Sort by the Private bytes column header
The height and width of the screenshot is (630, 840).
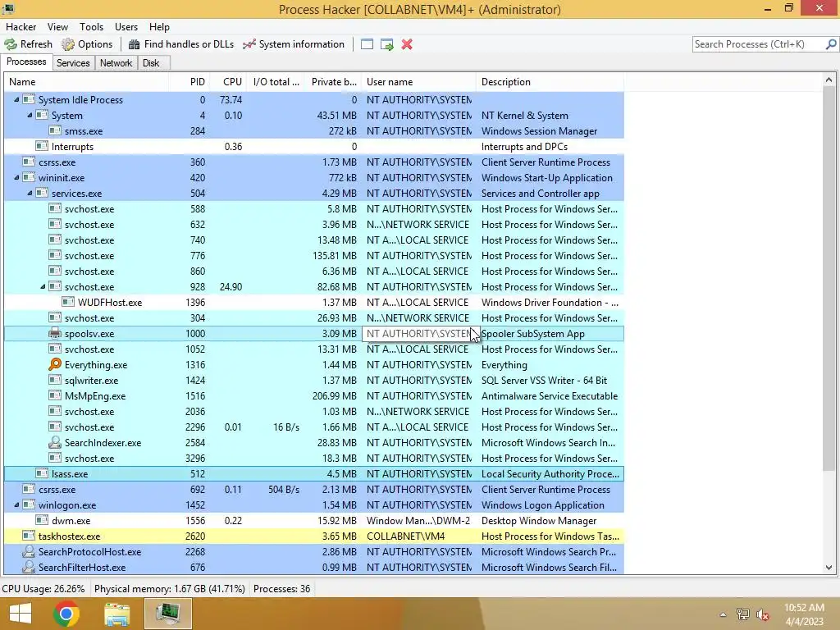[x=333, y=82]
